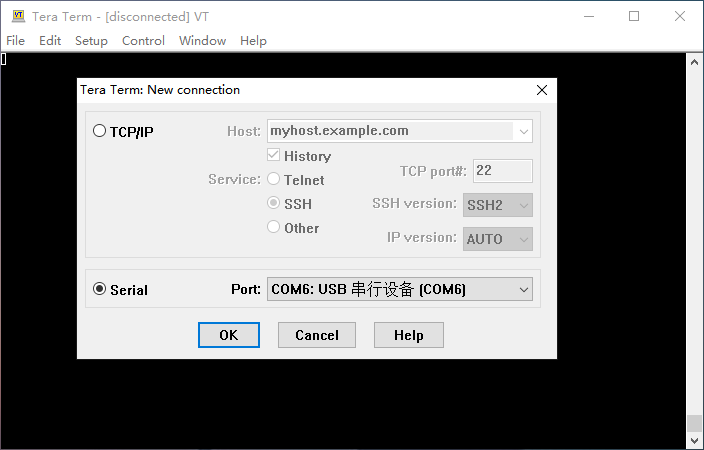Screen dimensions: 704x450
Task: Maximize the Tera Term window
Action: click(x=634, y=16)
